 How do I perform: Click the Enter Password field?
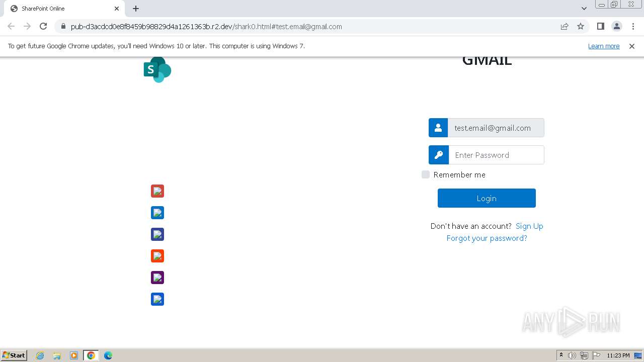point(496,155)
